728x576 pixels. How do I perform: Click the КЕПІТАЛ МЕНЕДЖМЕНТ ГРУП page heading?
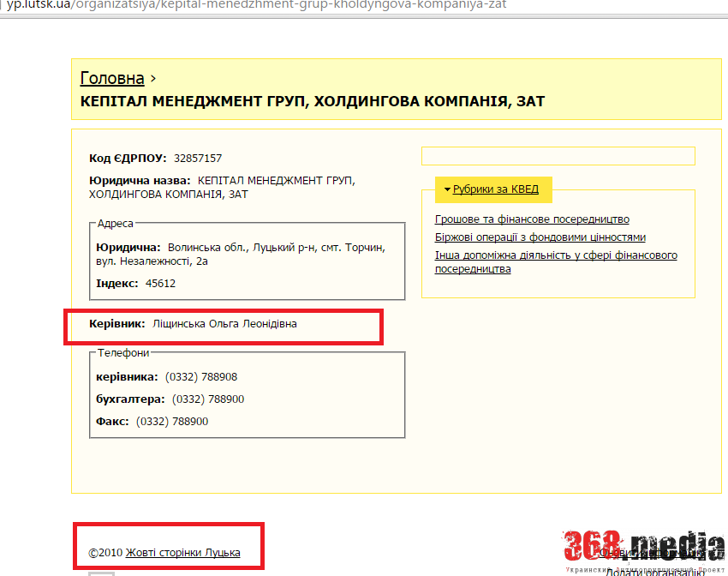(x=312, y=102)
